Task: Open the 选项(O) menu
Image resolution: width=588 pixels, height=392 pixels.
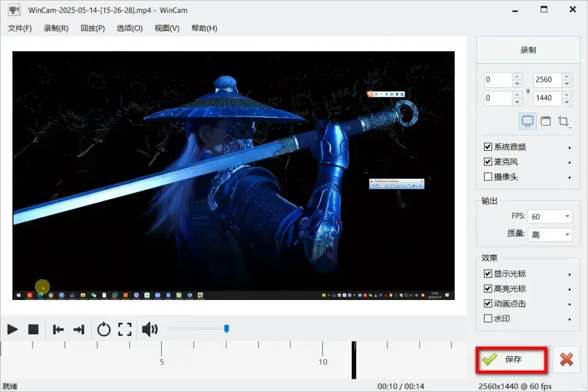Action: pos(130,28)
